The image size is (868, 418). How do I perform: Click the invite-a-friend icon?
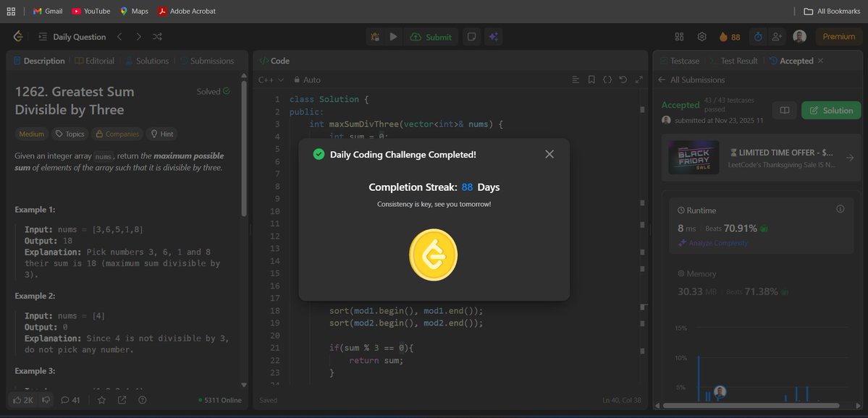click(777, 36)
